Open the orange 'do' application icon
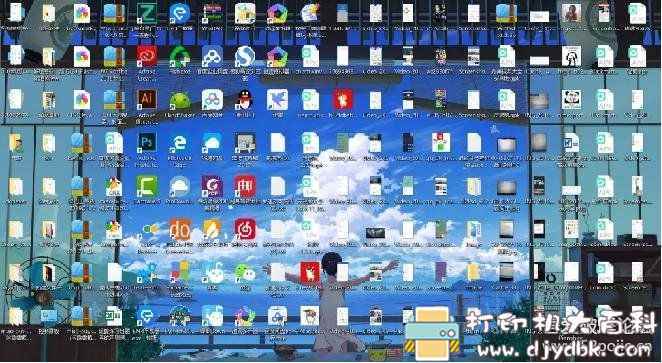The image size is (662, 363). click(x=180, y=229)
